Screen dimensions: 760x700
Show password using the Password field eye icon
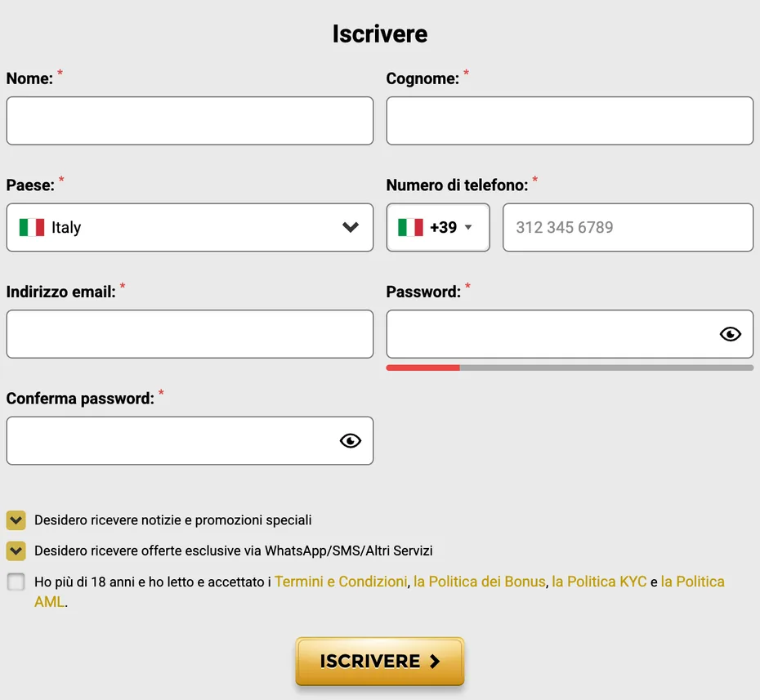point(730,334)
